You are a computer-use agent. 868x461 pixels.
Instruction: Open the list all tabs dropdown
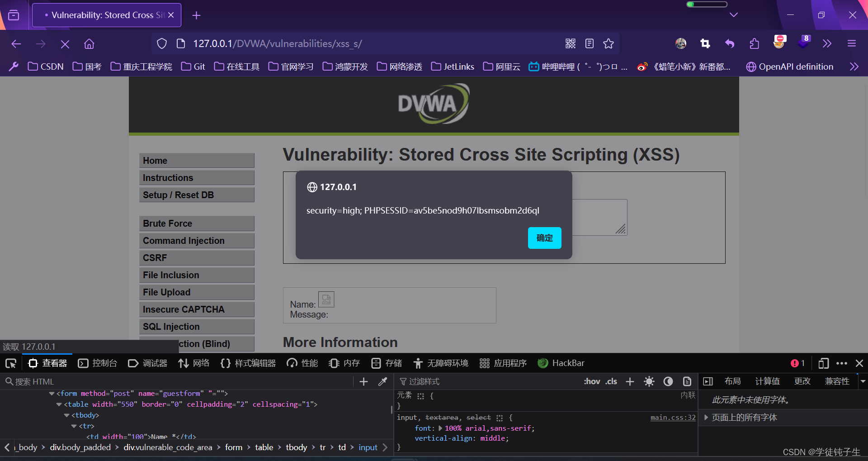734,15
